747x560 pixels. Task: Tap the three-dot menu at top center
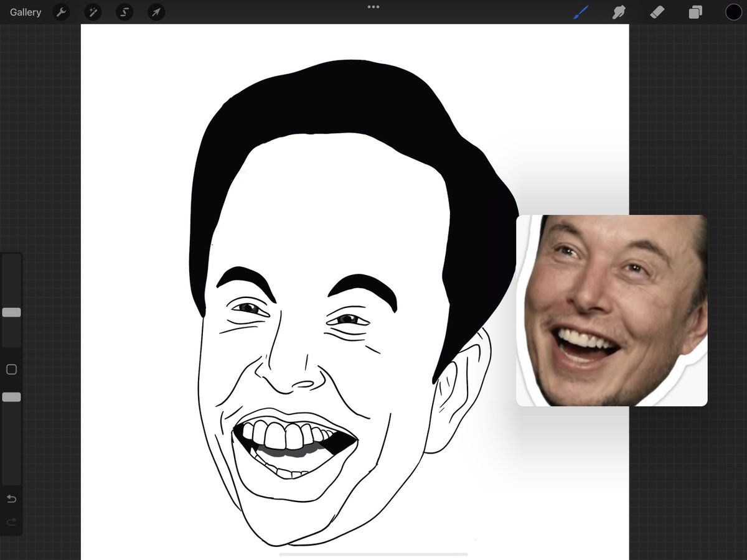click(374, 7)
